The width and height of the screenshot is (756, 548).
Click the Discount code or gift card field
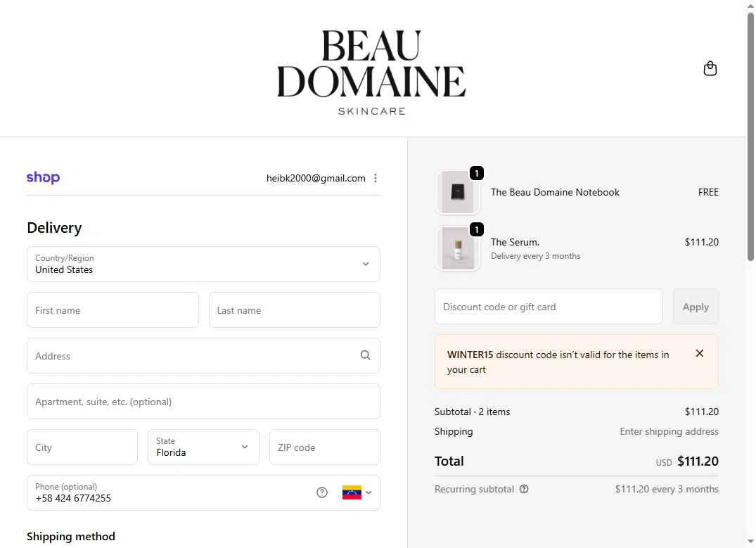(x=549, y=307)
